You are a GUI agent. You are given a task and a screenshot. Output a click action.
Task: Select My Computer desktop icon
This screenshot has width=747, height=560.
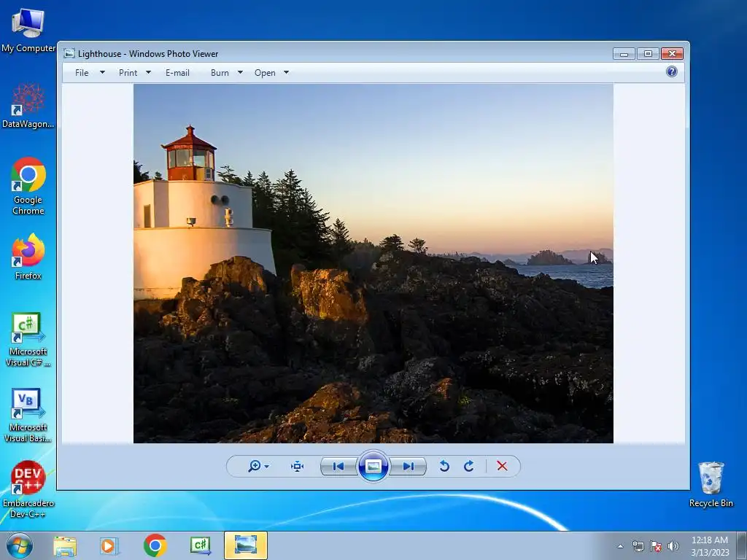pos(28,31)
